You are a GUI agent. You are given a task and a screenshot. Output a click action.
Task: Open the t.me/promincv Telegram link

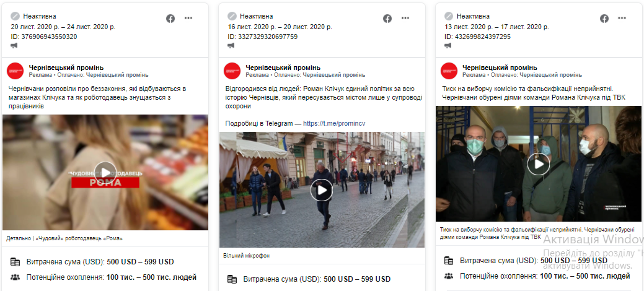[x=334, y=123]
